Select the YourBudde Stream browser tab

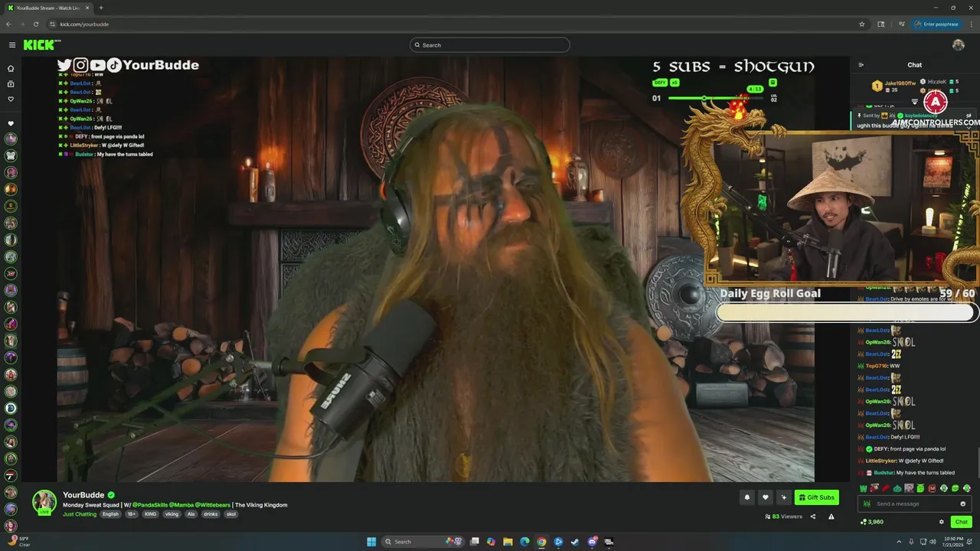point(47,8)
